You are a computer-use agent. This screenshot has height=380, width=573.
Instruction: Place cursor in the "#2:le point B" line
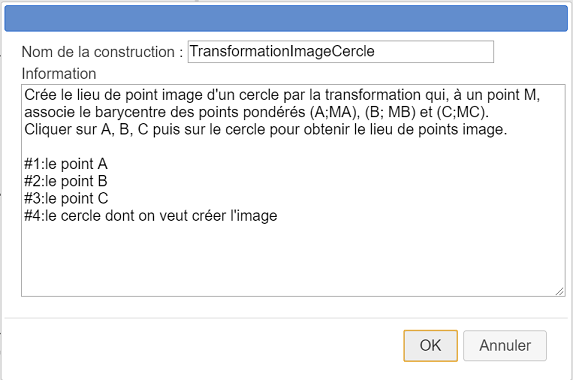pyautogui.click(x=66, y=181)
